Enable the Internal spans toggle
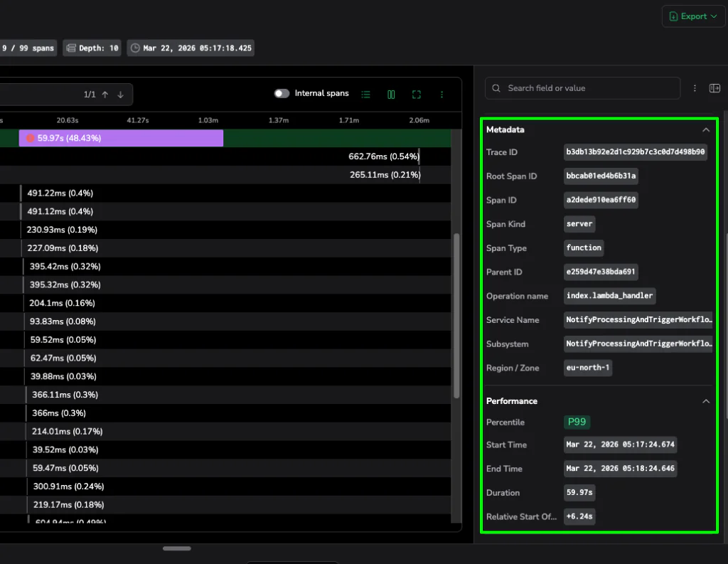The width and height of the screenshot is (728, 564). (282, 94)
